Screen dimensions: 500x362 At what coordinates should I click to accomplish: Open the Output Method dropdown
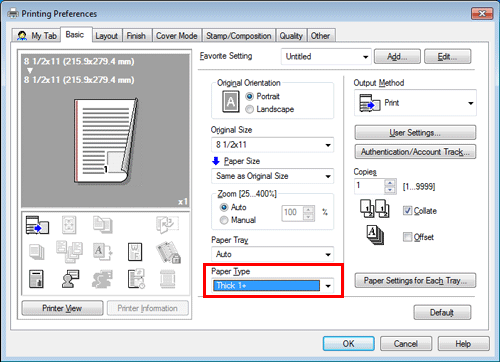coord(415,103)
